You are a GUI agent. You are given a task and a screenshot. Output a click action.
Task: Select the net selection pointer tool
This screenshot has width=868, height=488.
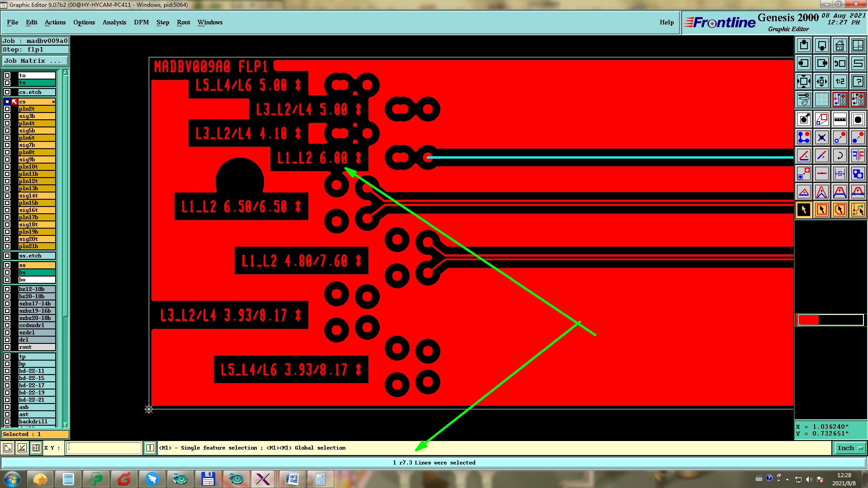[858, 210]
